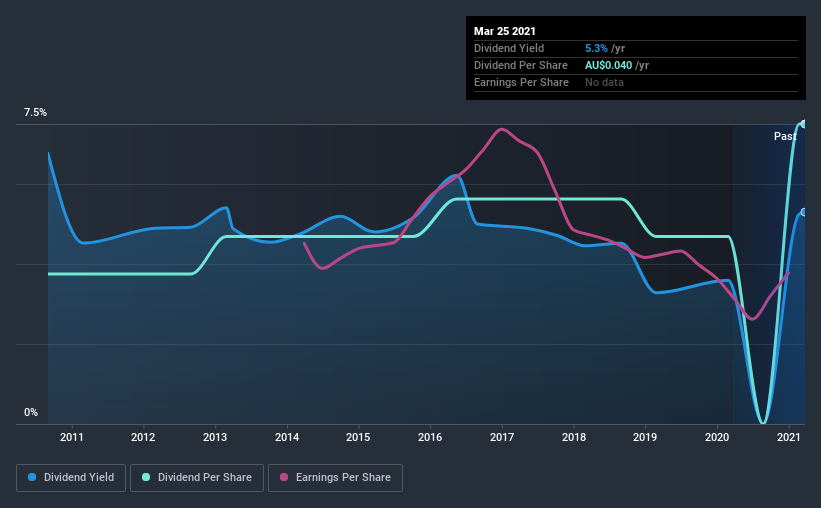Select the 2011 x-axis label
Screen dimensions: 821x508
(x=72, y=437)
